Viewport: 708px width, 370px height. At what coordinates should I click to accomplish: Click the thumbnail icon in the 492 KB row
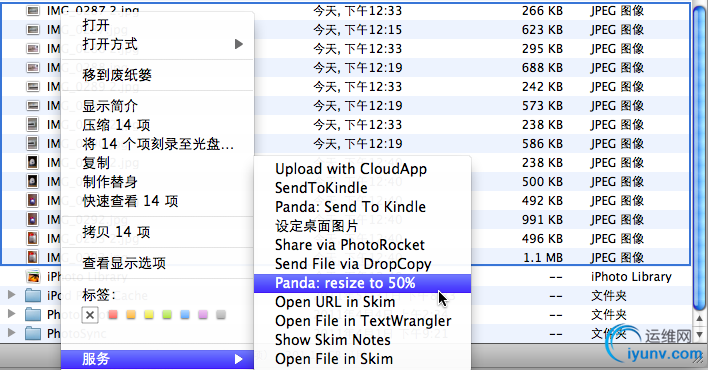point(33,200)
